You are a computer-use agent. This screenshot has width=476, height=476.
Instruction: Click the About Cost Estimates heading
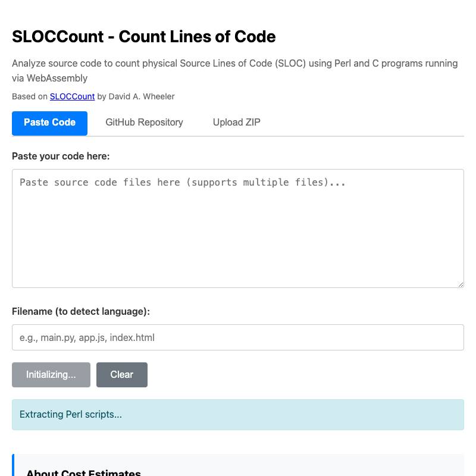83,472
